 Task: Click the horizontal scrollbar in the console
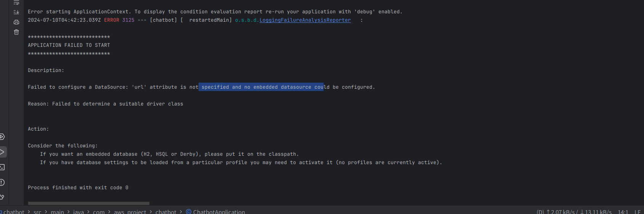click(x=88, y=203)
